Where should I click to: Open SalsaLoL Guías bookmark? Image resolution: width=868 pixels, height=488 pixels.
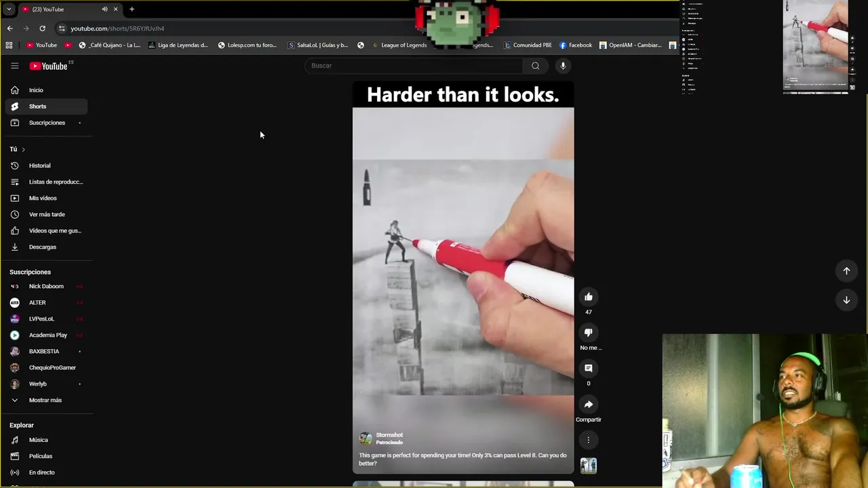[318, 45]
